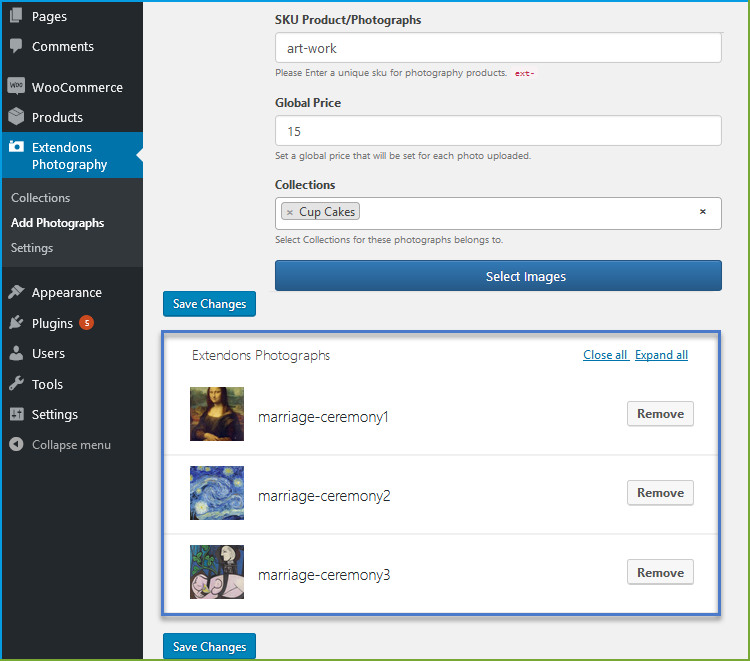The width and height of the screenshot is (750, 661).
Task: Open the Collections submenu item
Action: click(41, 198)
